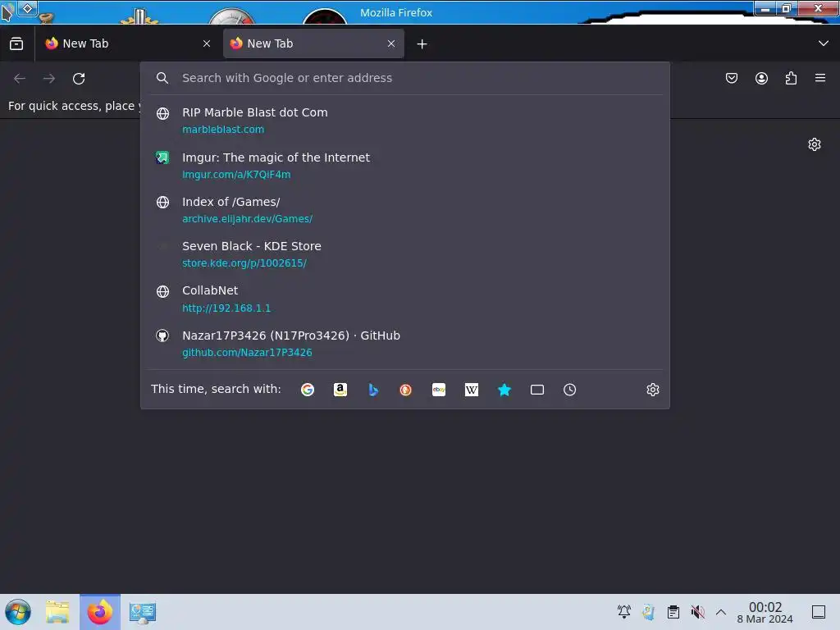Pick the Imgur: The magic of the Internet suggestion

tap(405, 166)
